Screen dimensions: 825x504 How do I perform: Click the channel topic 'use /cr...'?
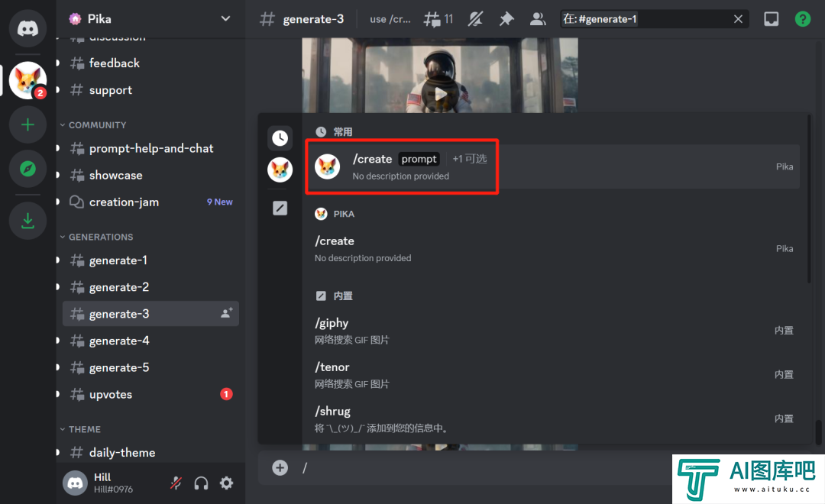[390, 19]
